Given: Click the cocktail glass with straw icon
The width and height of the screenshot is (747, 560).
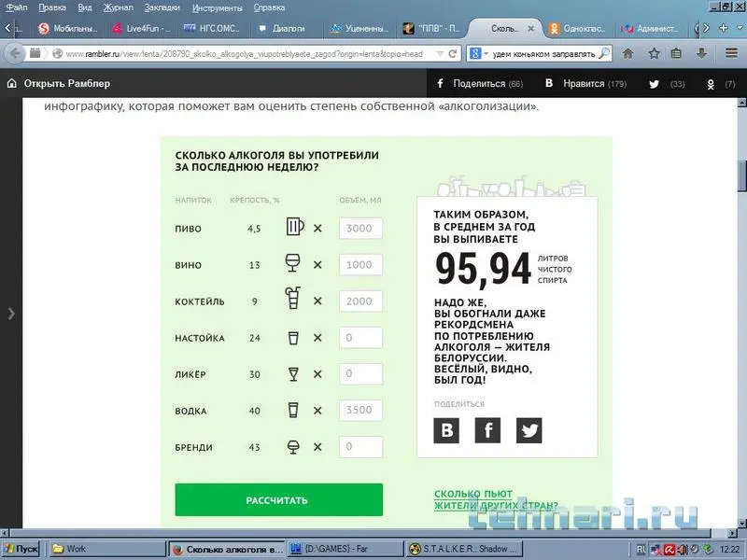Looking at the screenshot, I should click(x=292, y=298).
